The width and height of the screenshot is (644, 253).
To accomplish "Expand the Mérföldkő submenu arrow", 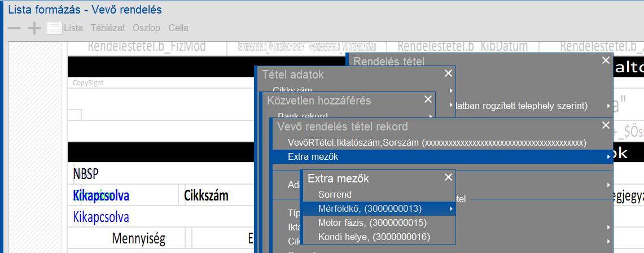I will (452, 208).
